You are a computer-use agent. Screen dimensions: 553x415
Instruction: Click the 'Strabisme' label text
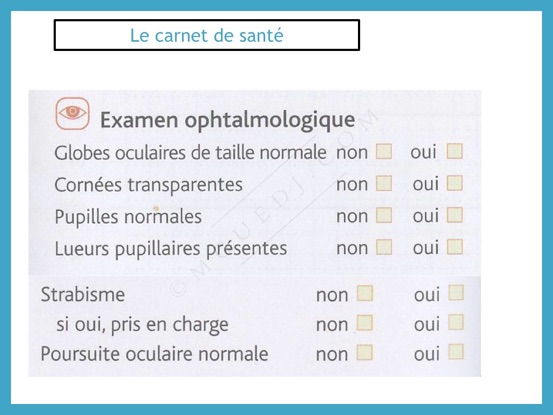pyautogui.click(x=83, y=294)
